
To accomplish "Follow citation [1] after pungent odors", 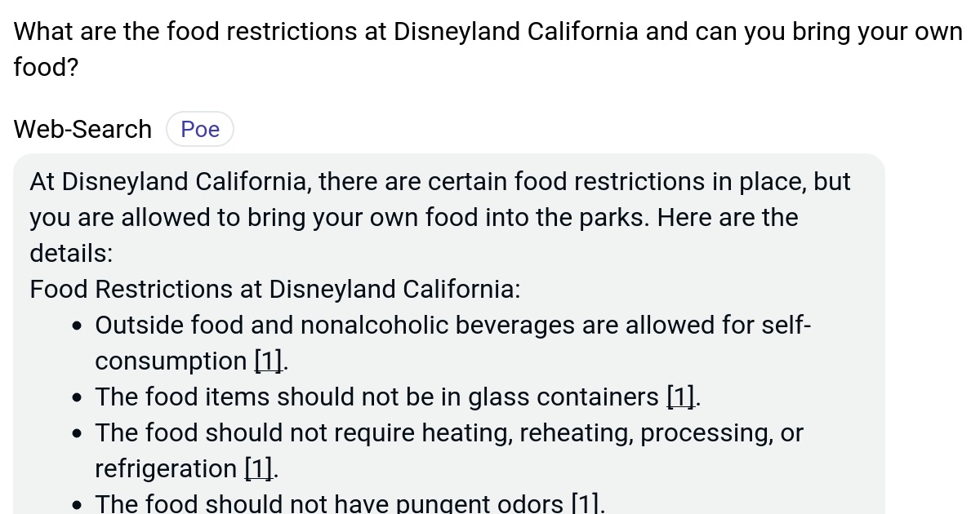I will [586, 503].
